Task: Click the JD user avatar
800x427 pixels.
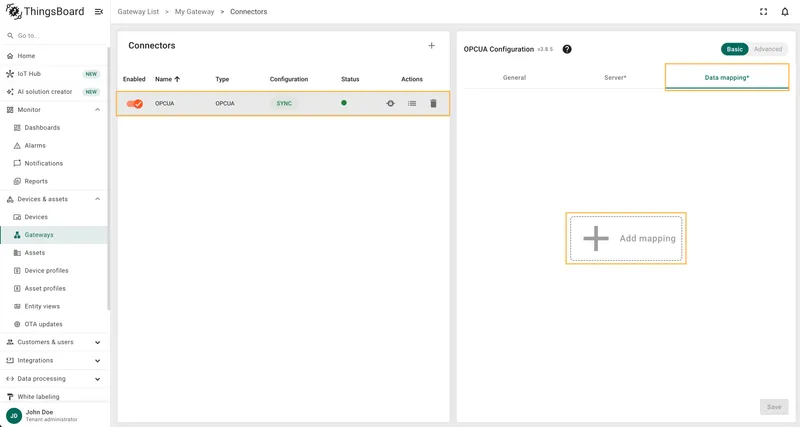Action: click(14, 415)
